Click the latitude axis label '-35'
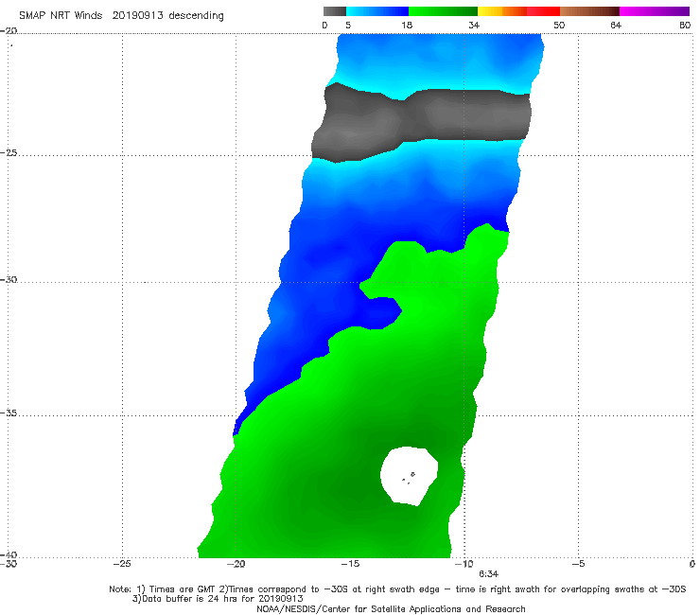 (9, 413)
